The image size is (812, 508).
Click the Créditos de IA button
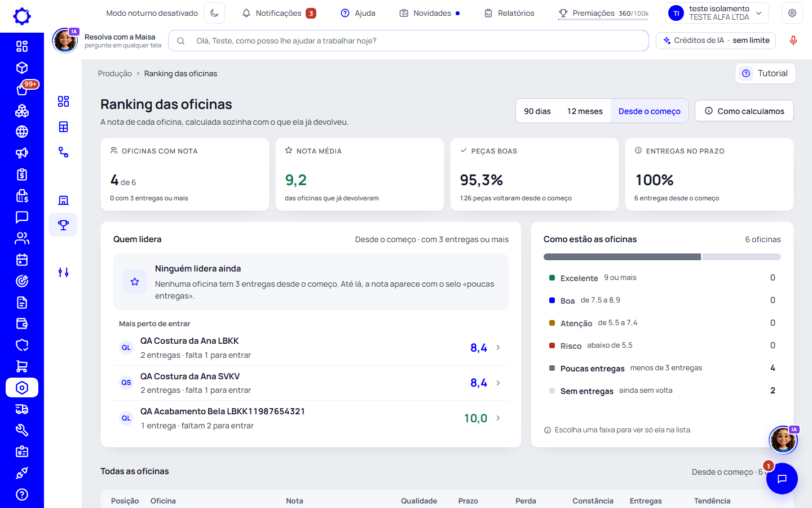[x=716, y=41]
